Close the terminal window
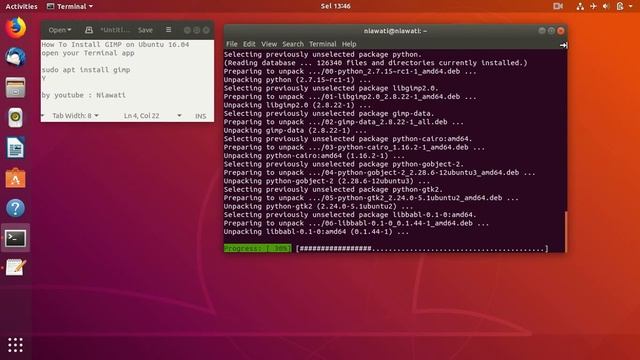The image size is (640, 360). pos(561,31)
